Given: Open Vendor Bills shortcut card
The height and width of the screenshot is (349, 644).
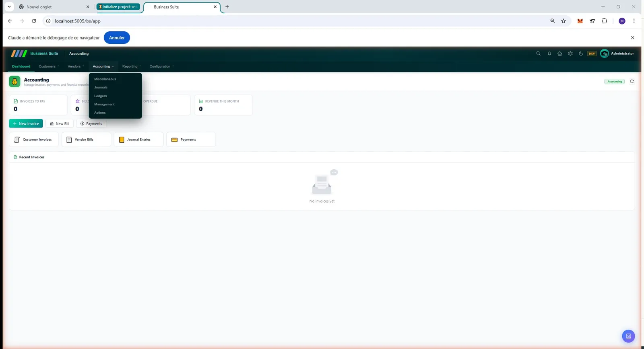Looking at the screenshot, I should (x=86, y=140).
